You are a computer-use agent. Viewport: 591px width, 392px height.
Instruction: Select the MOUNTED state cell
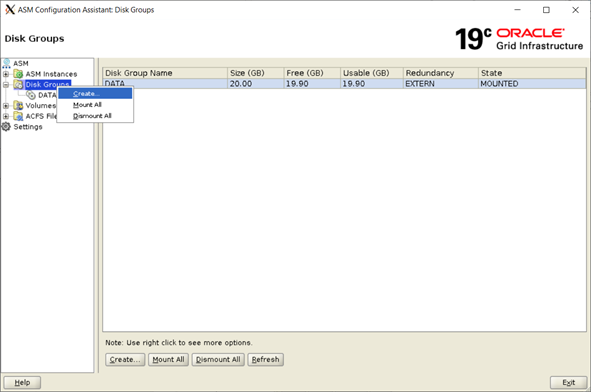click(532, 84)
